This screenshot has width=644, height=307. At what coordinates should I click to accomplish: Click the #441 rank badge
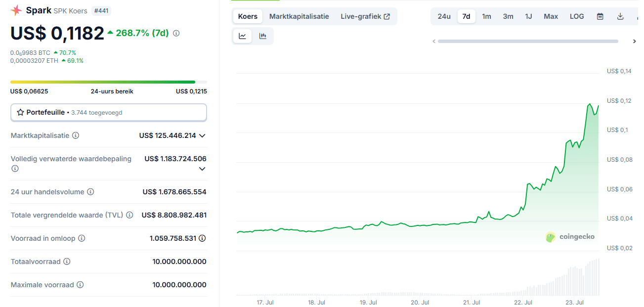coord(102,10)
